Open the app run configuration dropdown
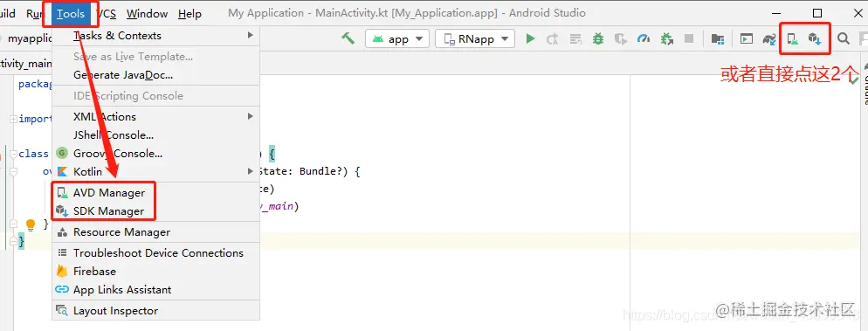The image size is (868, 331). 397,38
